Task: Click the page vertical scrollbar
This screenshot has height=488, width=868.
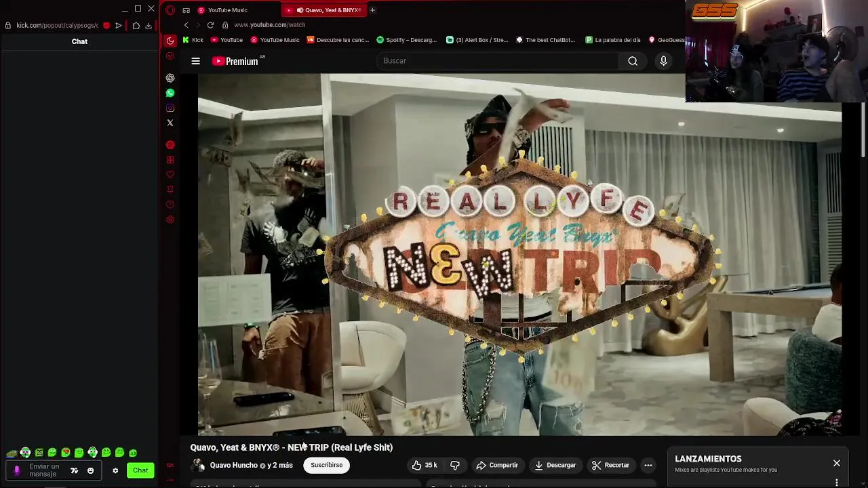Action: click(x=863, y=130)
